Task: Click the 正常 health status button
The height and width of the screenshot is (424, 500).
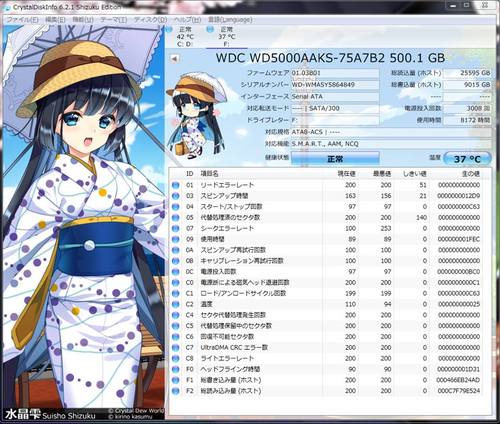Action: (x=335, y=159)
